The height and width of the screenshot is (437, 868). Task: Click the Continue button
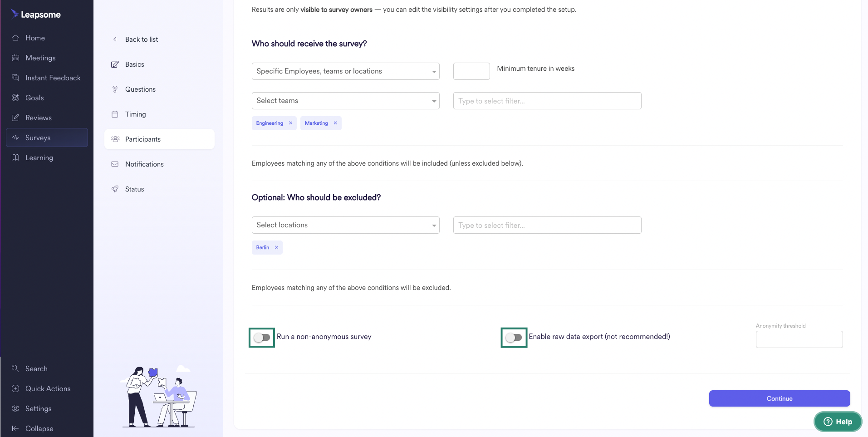pyautogui.click(x=780, y=398)
